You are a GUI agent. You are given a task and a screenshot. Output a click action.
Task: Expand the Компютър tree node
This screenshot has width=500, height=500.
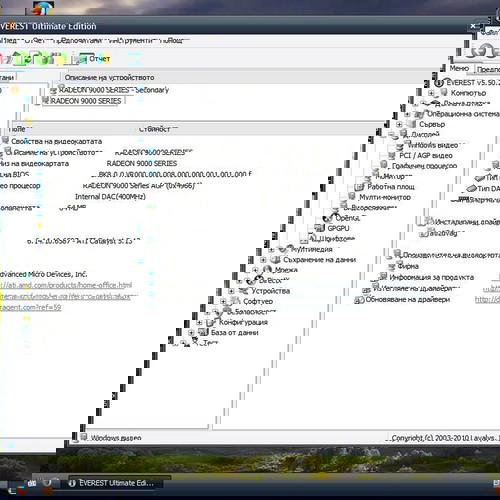click(431, 93)
